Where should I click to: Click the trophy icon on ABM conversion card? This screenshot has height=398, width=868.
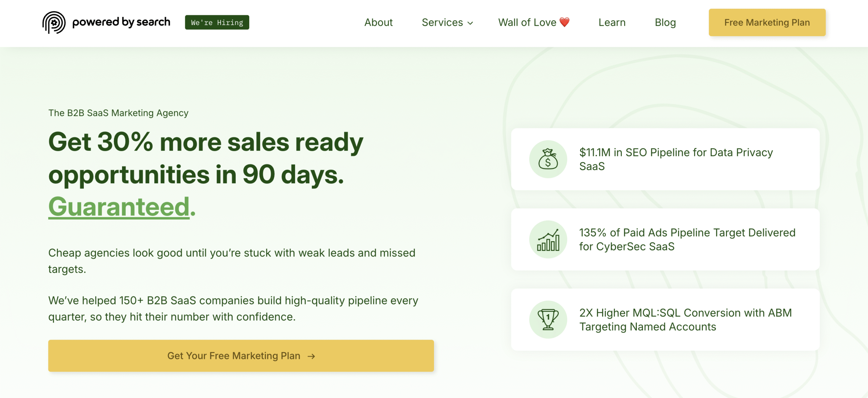[x=548, y=319]
